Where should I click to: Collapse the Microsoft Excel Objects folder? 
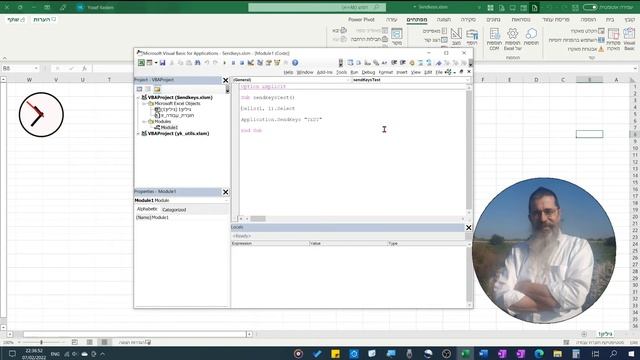click(x=144, y=104)
